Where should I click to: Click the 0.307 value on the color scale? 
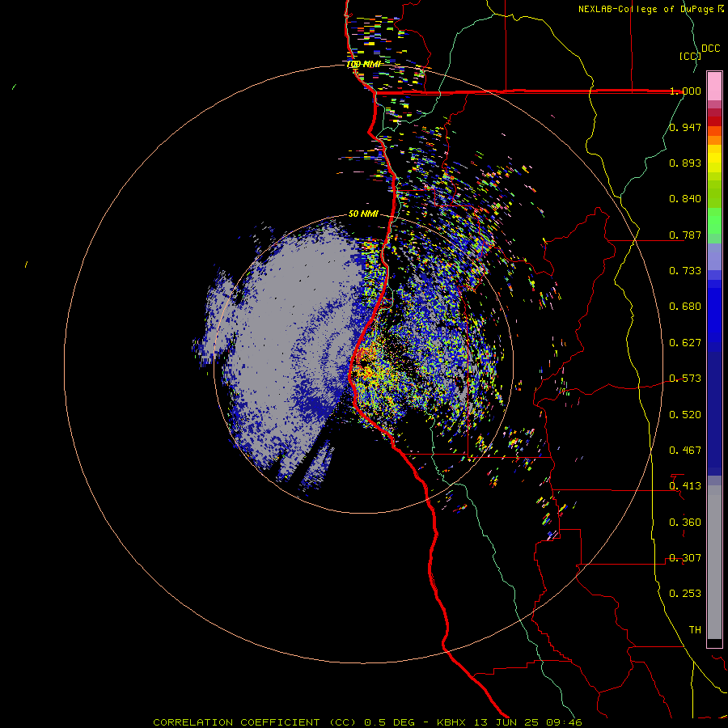[685, 558]
